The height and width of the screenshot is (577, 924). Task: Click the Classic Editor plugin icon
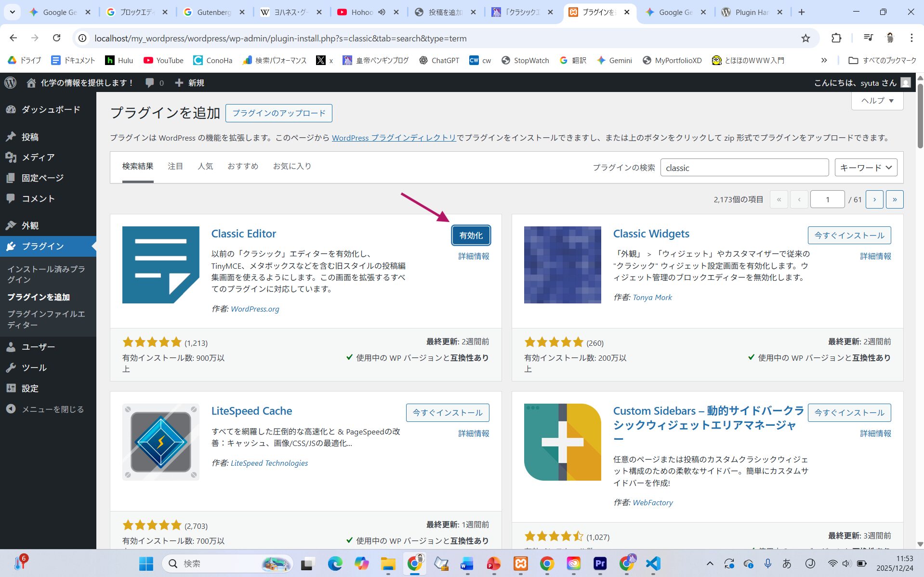160,264
